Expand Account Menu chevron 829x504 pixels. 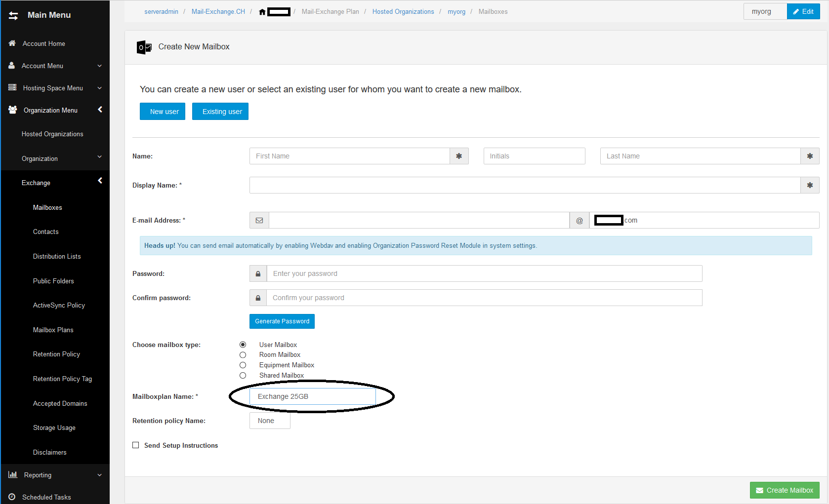99,66
